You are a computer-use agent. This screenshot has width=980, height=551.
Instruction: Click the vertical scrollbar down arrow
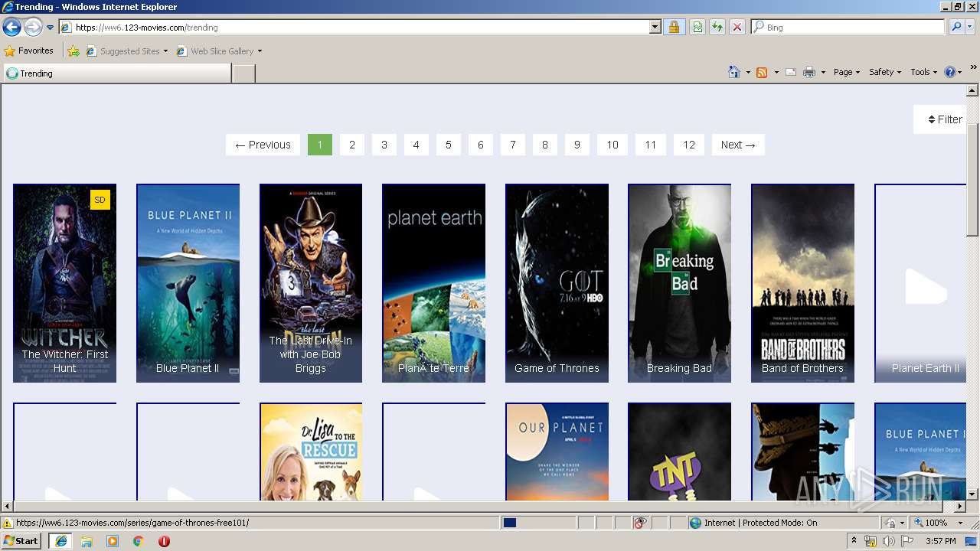(x=972, y=494)
